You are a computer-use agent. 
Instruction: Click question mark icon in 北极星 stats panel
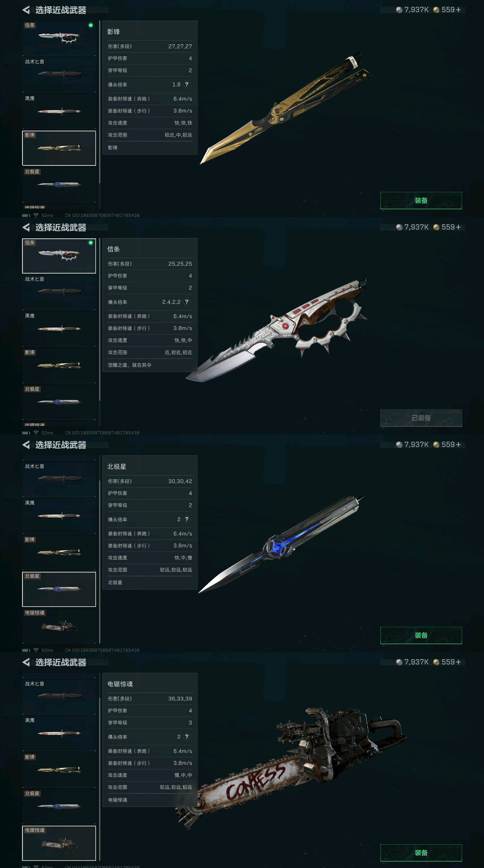[187, 519]
